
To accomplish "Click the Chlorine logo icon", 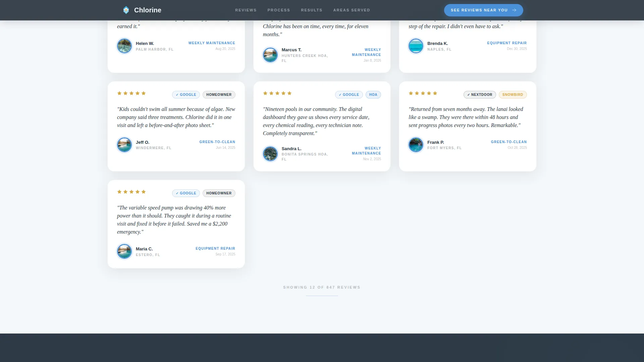I will [126, 10].
